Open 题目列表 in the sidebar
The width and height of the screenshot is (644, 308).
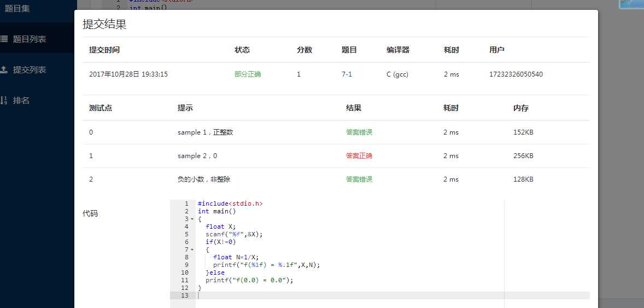(x=29, y=39)
